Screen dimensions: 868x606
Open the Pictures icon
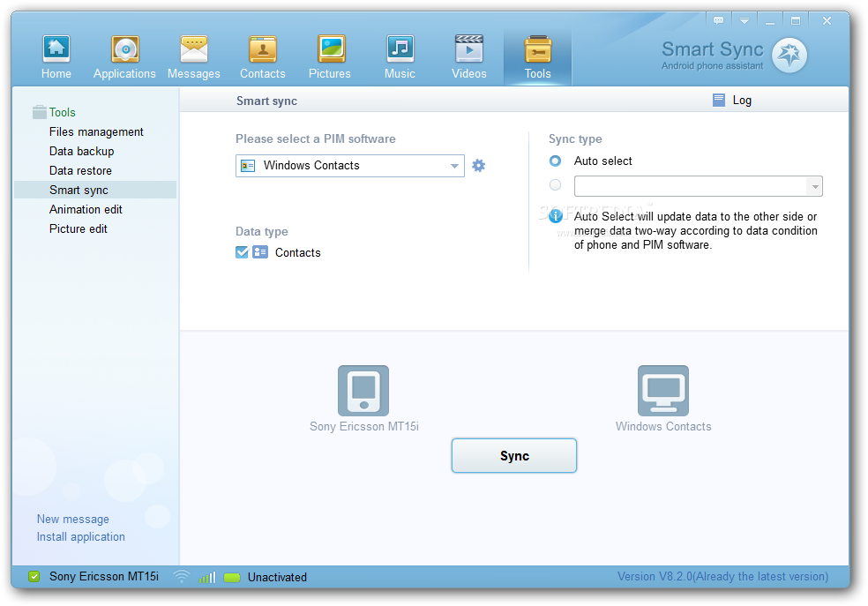[x=331, y=49]
